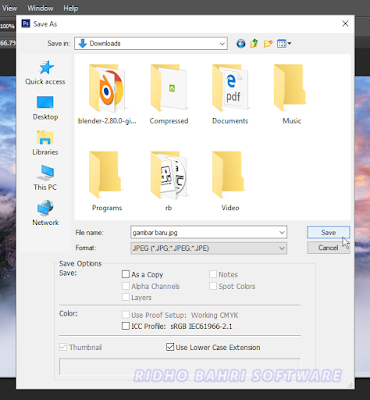Select the blender-2.80.0 folder
The height and width of the screenshot is (400, 370).
107,94
